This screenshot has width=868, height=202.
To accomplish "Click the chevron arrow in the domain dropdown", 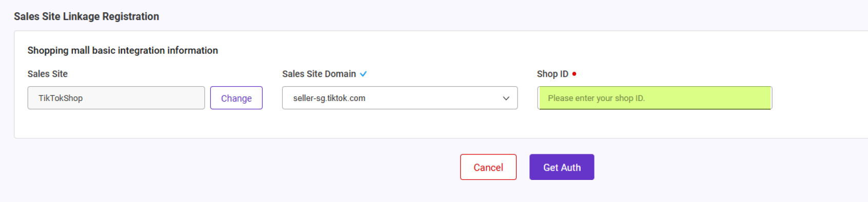I will click(506, 98).
